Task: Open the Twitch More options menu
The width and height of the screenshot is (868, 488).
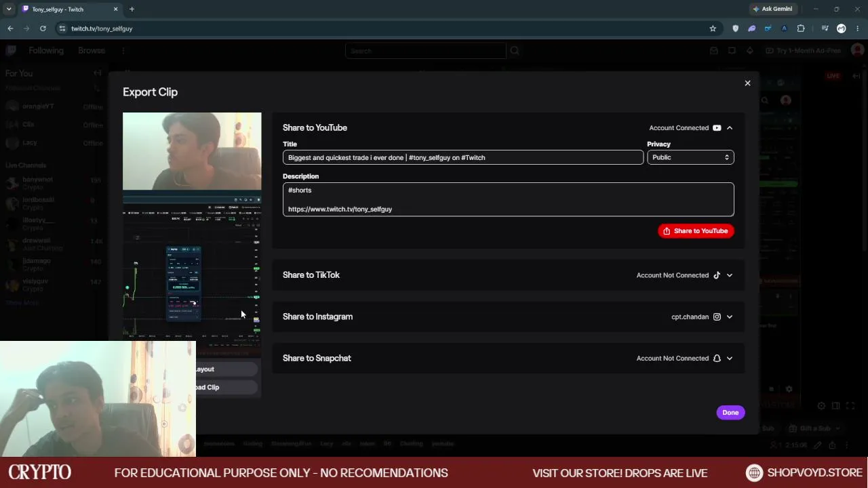Action: (123, 51)
